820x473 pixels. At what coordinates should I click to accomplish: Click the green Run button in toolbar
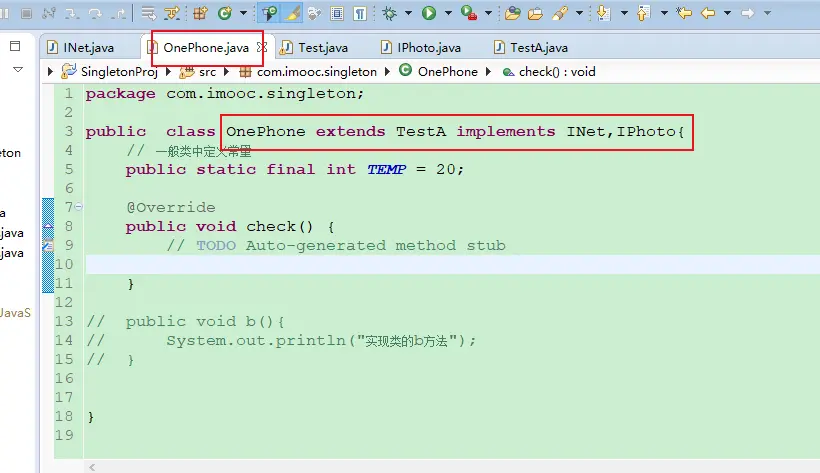pyautogui.click(x=429, y=13)
